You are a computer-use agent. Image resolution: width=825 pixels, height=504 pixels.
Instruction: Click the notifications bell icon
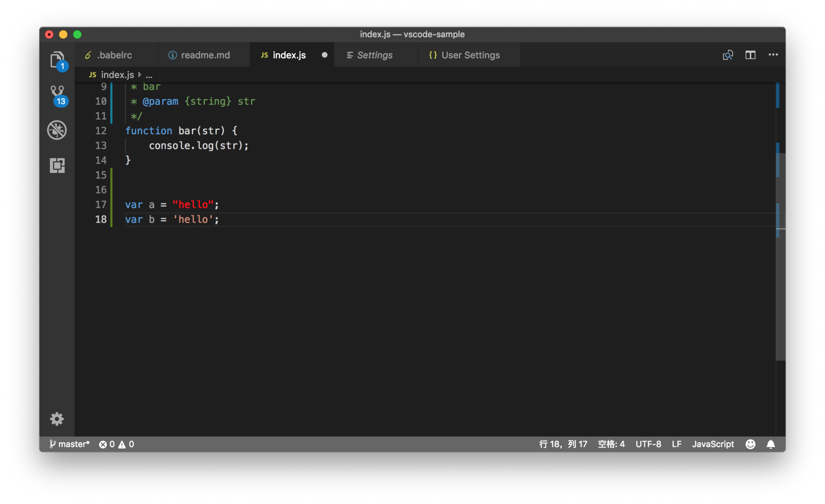point(771,444)
